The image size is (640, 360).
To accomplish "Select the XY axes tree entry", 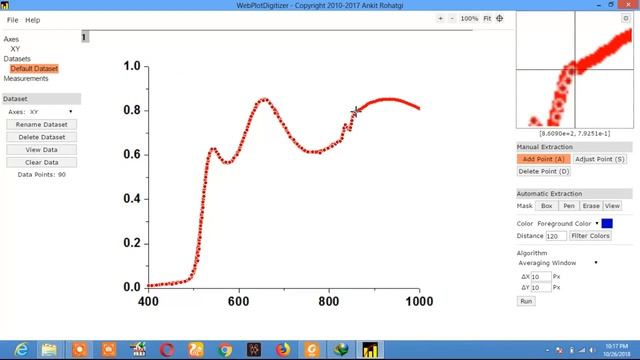I will [15, 49].
